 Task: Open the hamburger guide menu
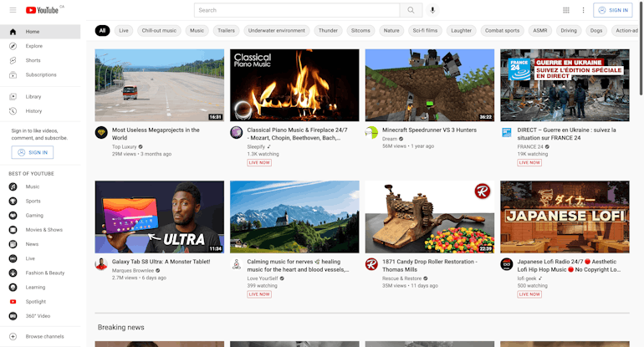coord(13,10)
